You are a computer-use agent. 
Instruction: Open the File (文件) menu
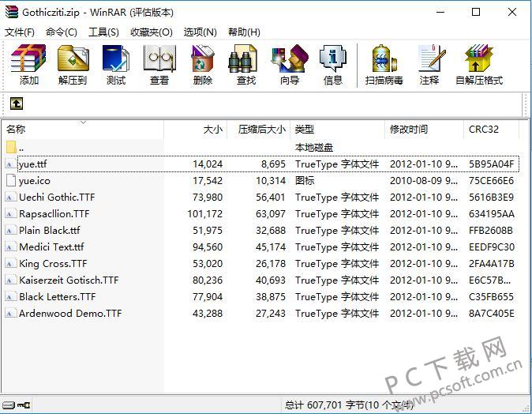coord(20,32)
